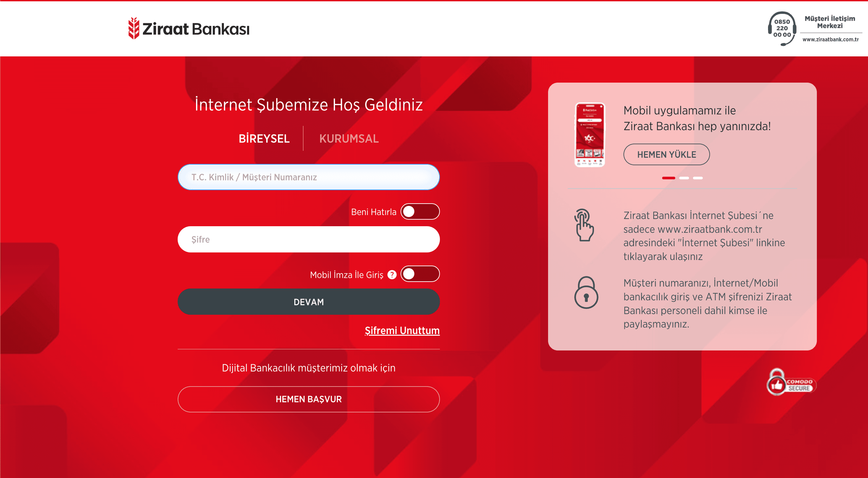Screen dimensions: 868x478
Task: Click the headset call center icon
Action: (782, 29)
